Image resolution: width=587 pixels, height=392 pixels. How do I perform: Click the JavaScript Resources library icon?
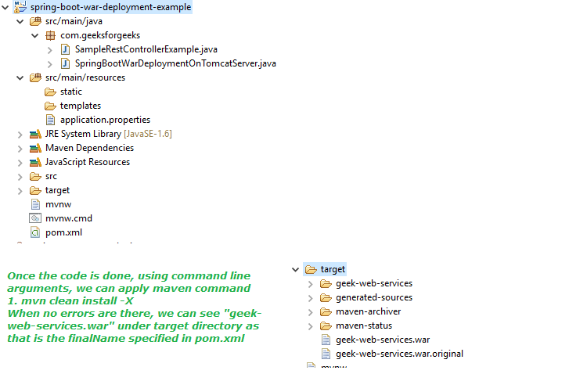35,162
